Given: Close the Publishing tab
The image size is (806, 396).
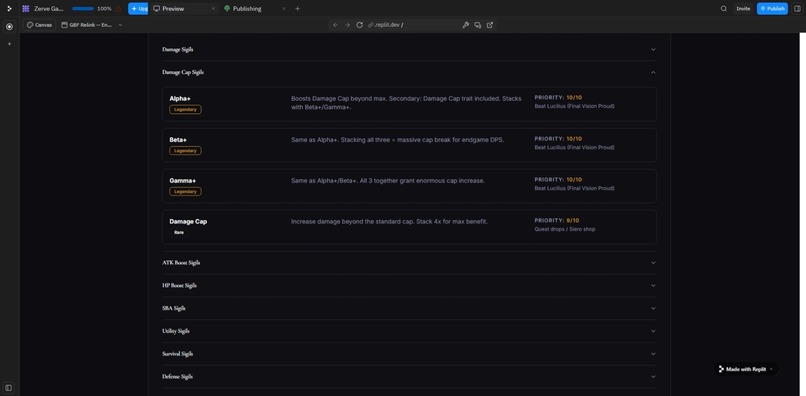Looking at the screenshot, I should (x=284, y=9).
